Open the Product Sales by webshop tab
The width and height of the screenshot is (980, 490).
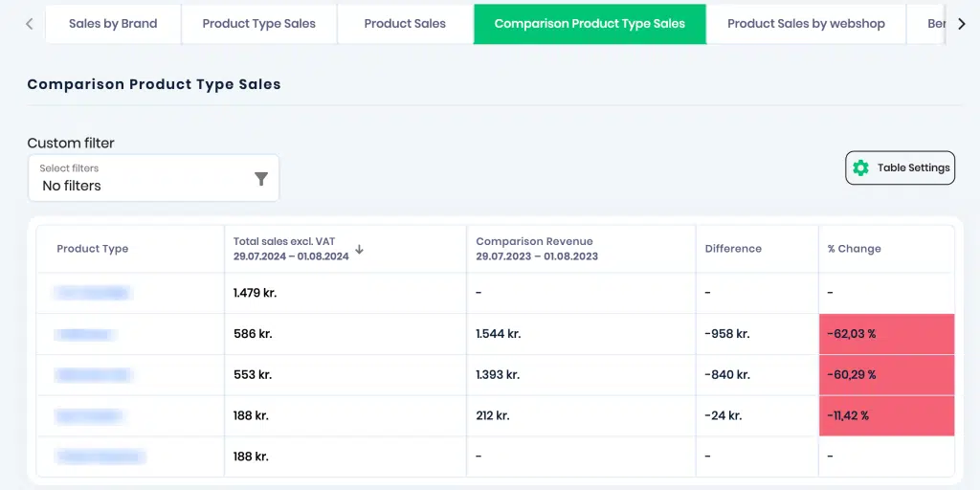[806, 24]
